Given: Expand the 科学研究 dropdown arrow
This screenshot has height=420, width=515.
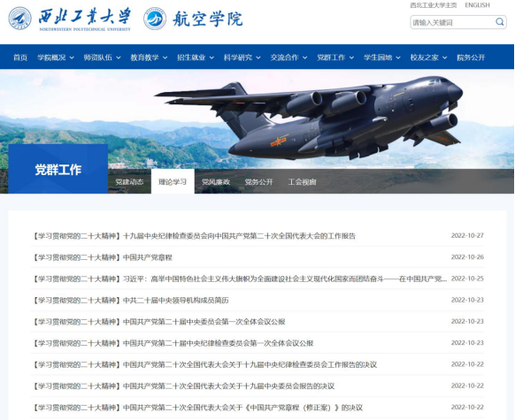Looking at the screenshot, I should 258,57.
